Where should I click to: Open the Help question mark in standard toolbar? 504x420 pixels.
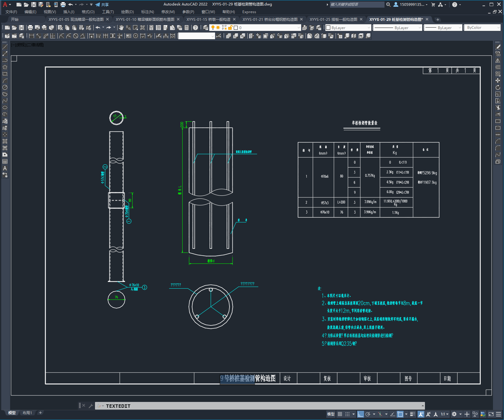[x=195, y=28]
